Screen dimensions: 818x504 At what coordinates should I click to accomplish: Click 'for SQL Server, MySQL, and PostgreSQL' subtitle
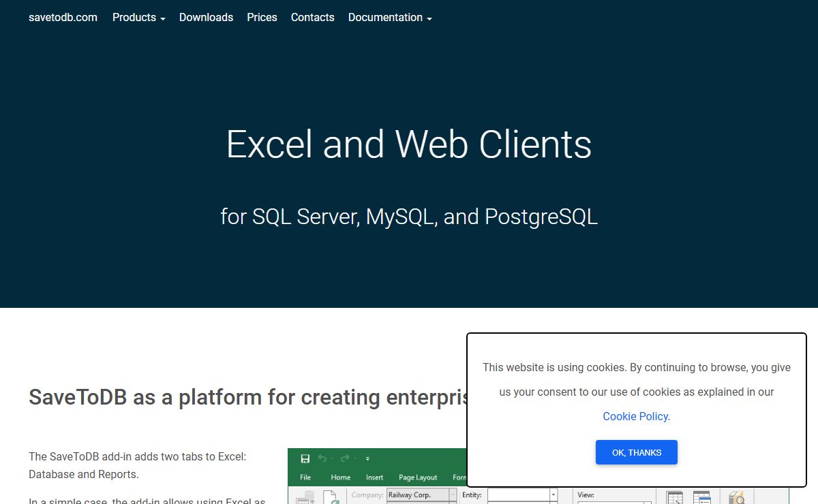click(x=409, y=217)
